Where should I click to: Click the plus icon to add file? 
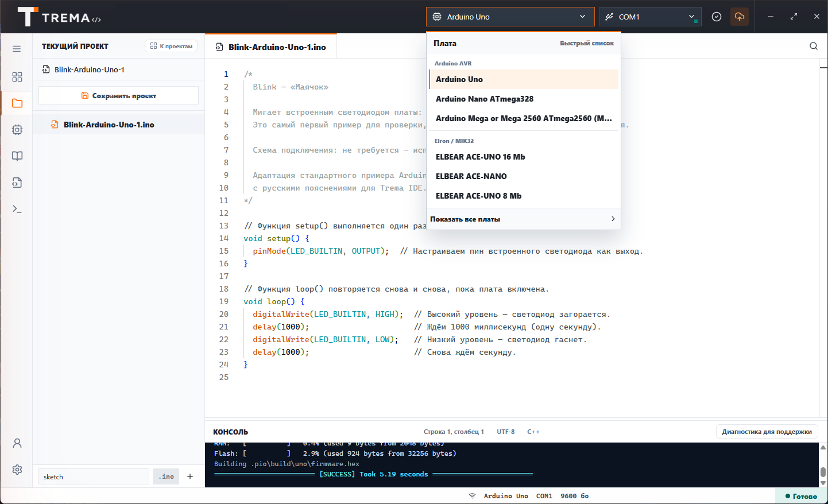(x=190, y=476)
